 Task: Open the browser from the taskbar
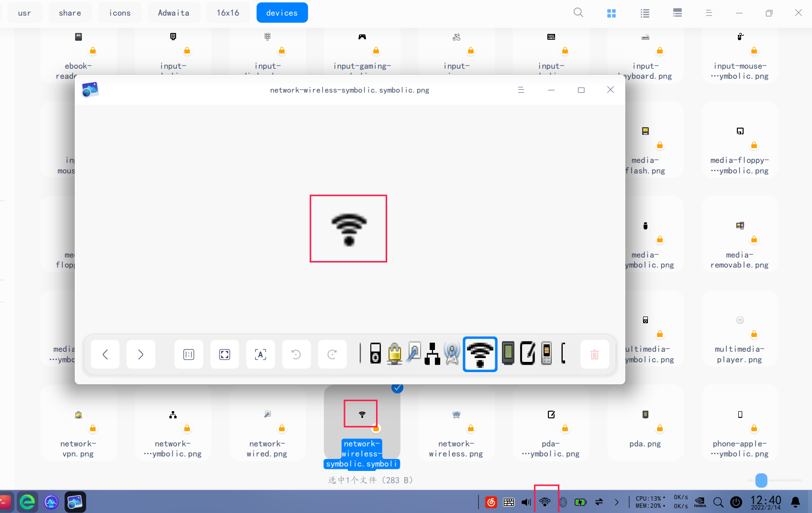27,502
